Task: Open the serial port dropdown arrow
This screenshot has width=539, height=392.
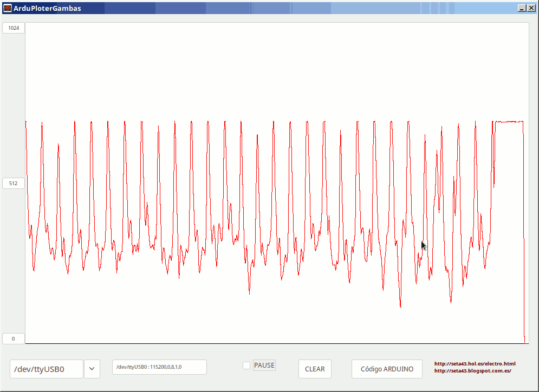Action: [92, 369]
